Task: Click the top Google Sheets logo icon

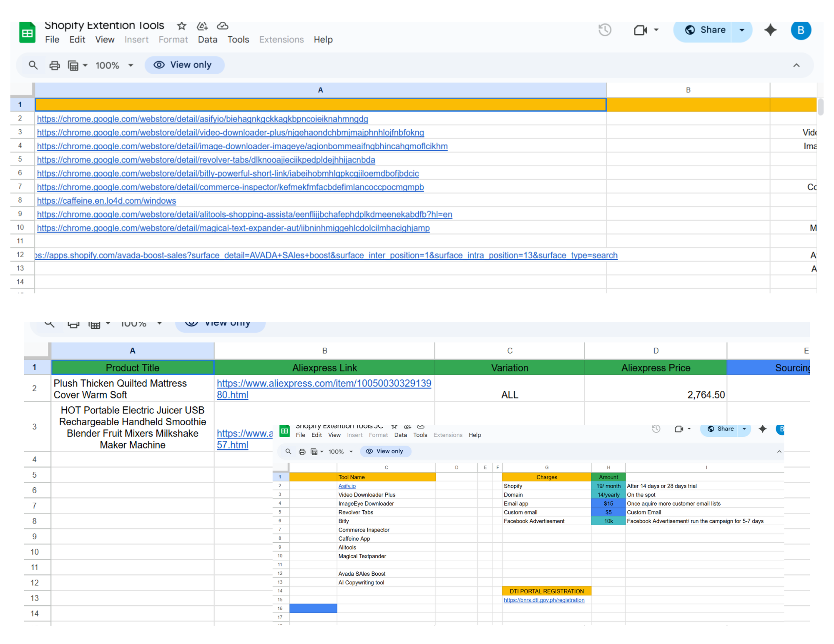Action: 28,33
